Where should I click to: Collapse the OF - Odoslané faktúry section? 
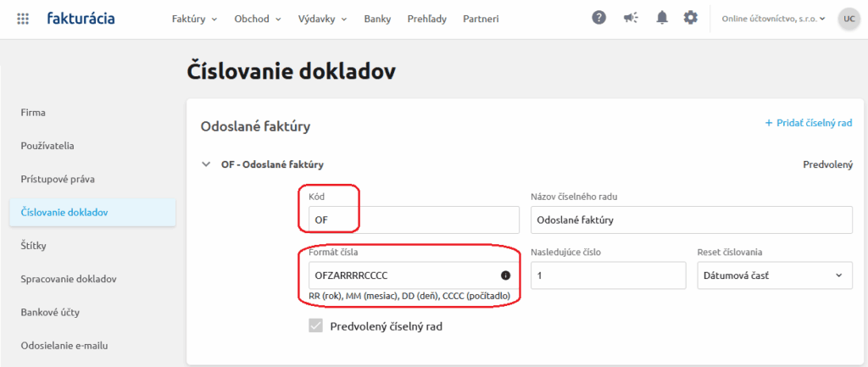206,165
